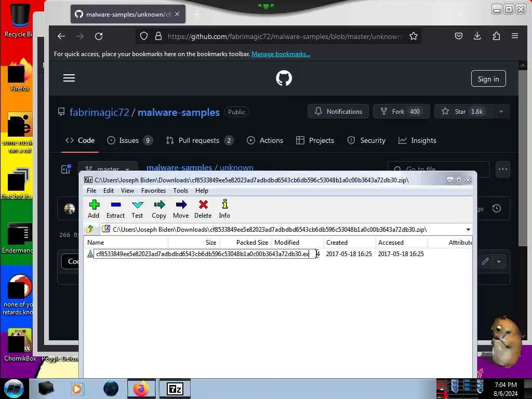Open the GitHub hamburger navigation menu
532x399 pixels.
[x=69, y=78]
